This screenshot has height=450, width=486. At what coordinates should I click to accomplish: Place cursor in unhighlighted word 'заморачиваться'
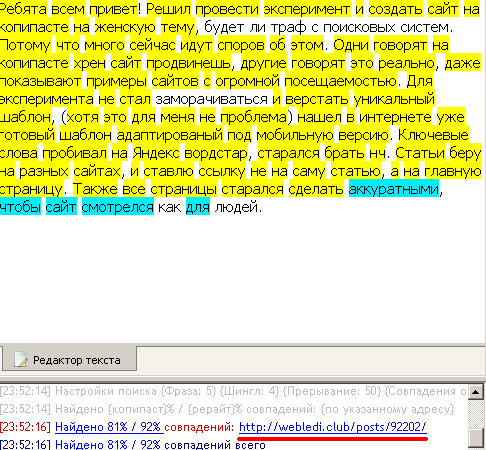(x=212, y=99)
